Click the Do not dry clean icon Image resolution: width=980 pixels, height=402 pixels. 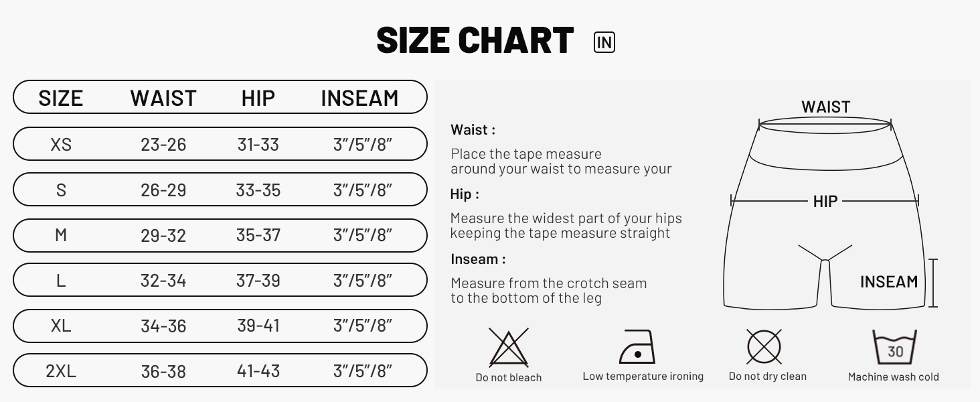[x=764, y=346]
